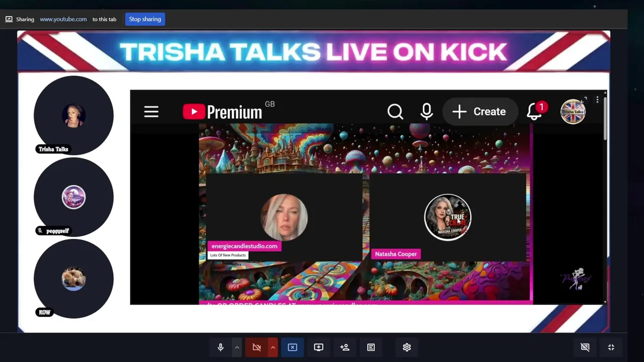
Task: Open YouTube search magnifier
Action: [395, 112]
